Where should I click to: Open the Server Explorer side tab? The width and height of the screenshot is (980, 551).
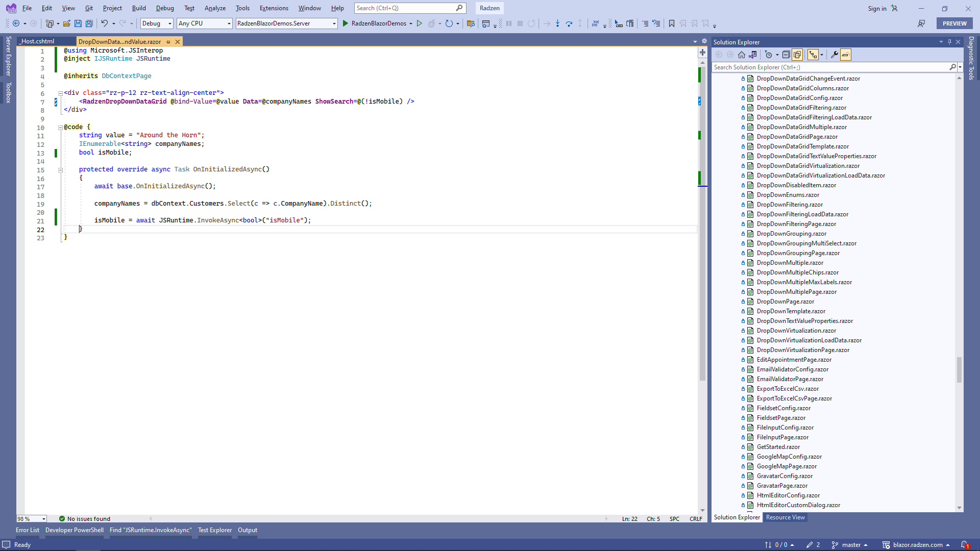pyautogui.click(x=8, y=56)
